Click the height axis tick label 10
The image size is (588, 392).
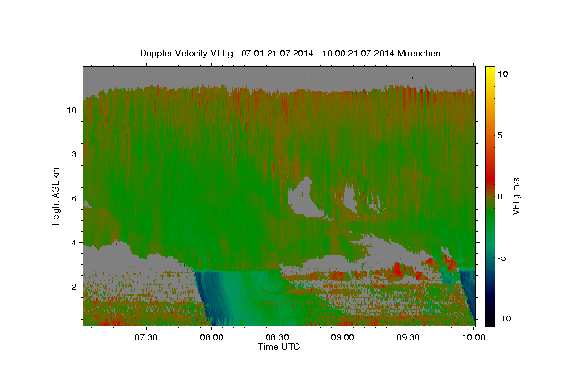point(73,110)
